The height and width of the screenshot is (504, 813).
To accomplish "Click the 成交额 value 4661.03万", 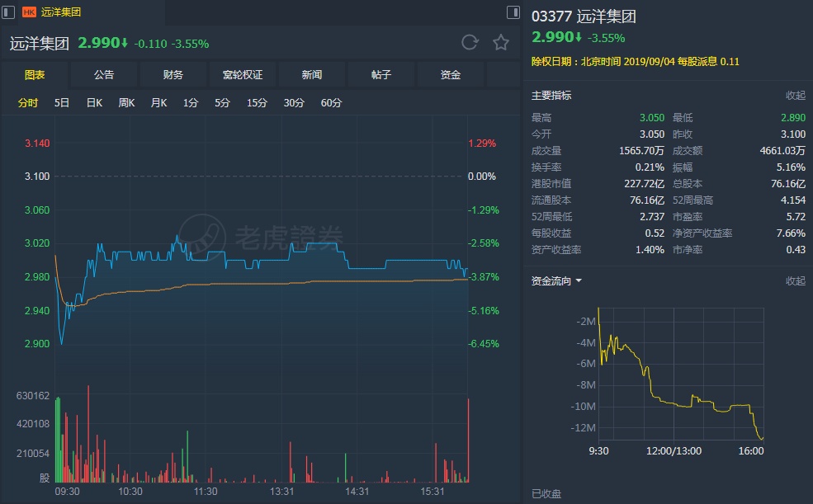I will (782, 151).
